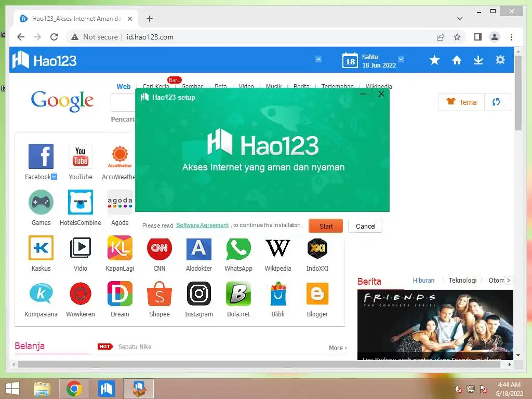Click the Google logo
The width and height of the screenshot is (532, 399).
click(x=62, y=101)
